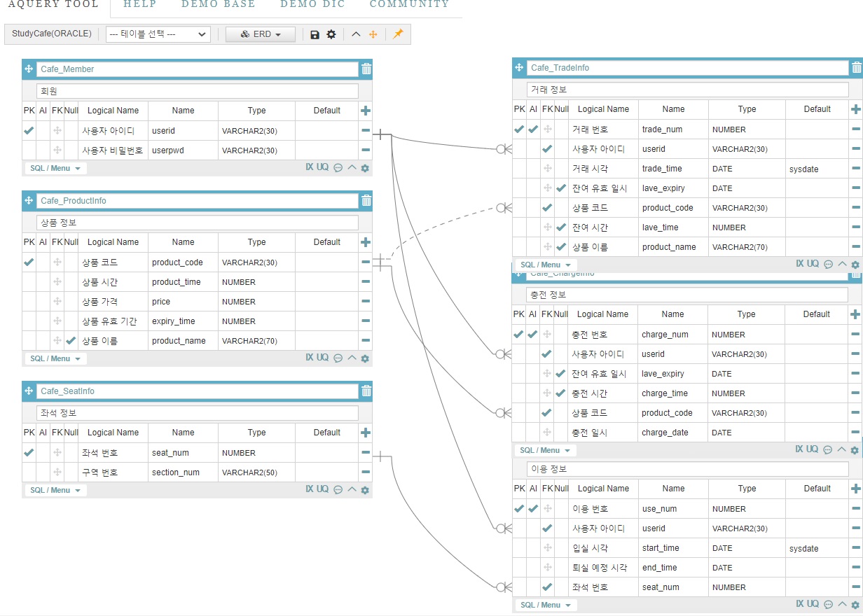Add a column to Cafe_Member with plus icon

(366, 111)
